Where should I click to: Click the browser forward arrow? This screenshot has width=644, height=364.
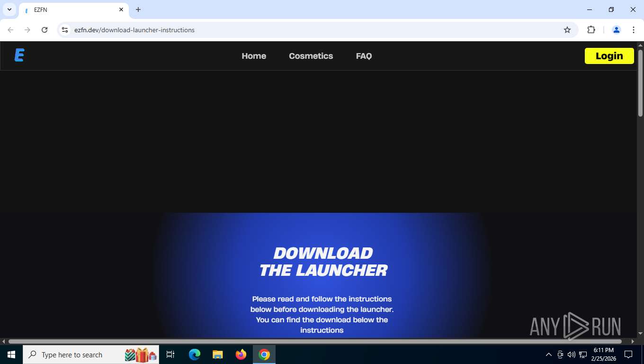tap(27, 30)
